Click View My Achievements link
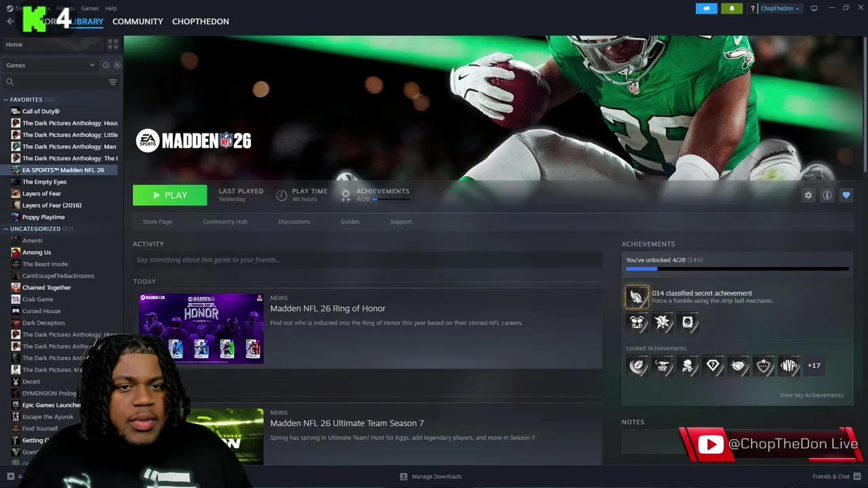The image size is (868, 488). 812,395
